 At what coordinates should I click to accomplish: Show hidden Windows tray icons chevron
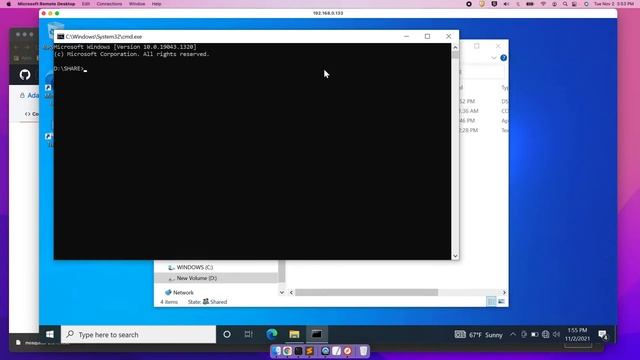pos(513,335)
